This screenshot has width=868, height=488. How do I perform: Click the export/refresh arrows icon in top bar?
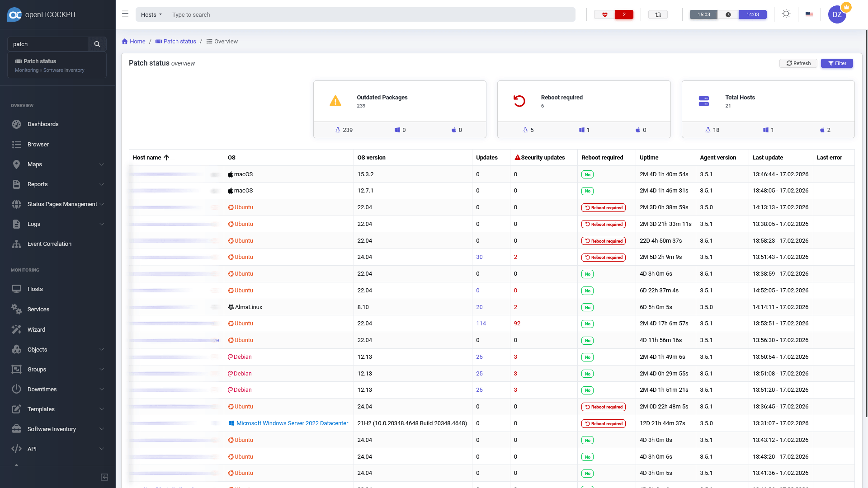[658, 14]
